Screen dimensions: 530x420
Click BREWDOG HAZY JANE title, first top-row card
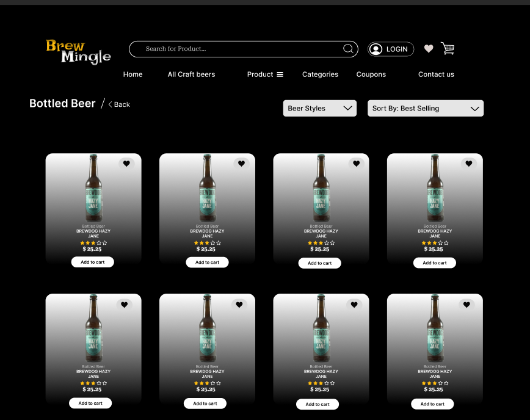click(93, 233)
